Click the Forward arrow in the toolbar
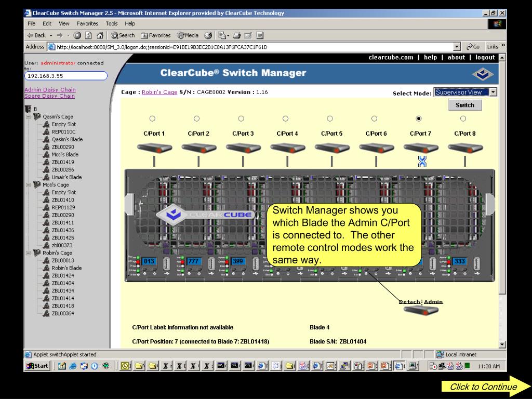The image size is (532, 399). point(60,35)
